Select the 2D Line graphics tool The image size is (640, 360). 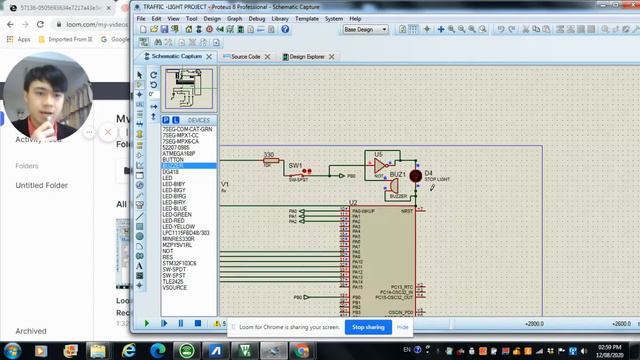pos(140,216)
